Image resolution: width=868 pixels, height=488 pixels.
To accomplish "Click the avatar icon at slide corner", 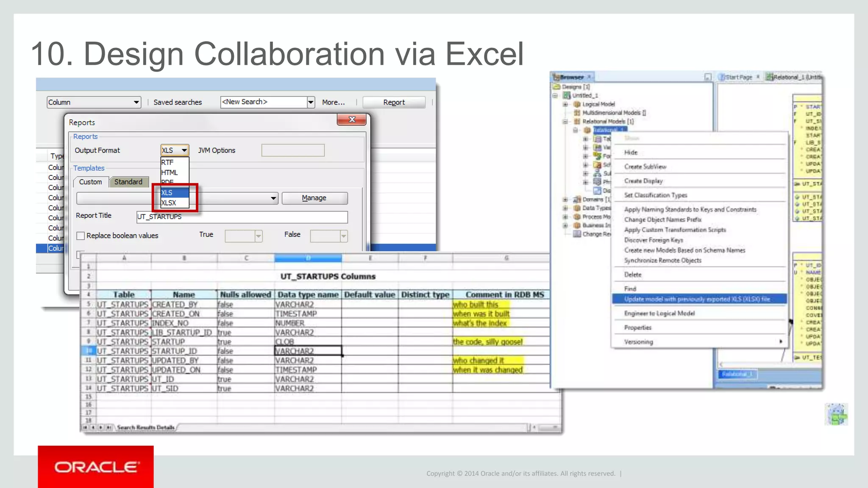I will [836, 414].
